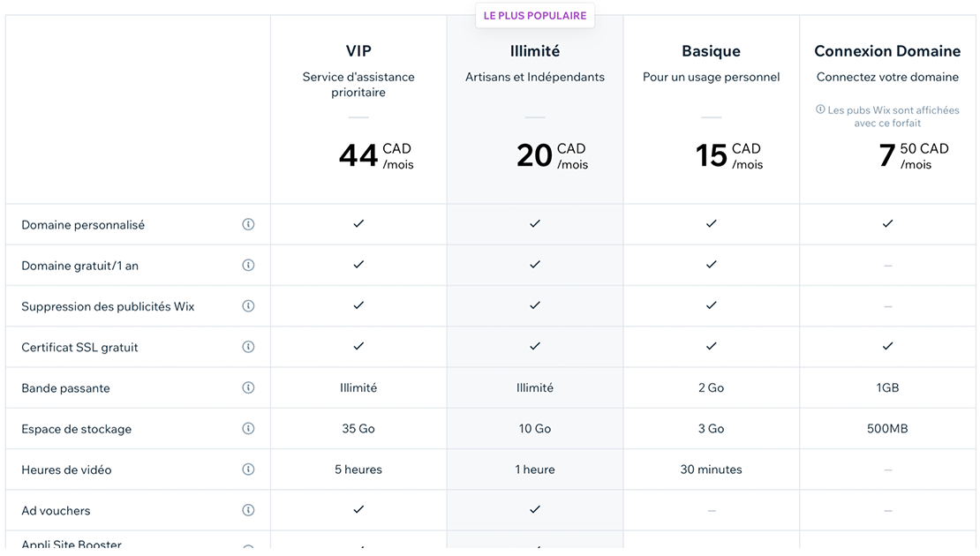980x556 pixels.
Task: Click info icon next to Heures de vidéo
Action: point(248,470)
